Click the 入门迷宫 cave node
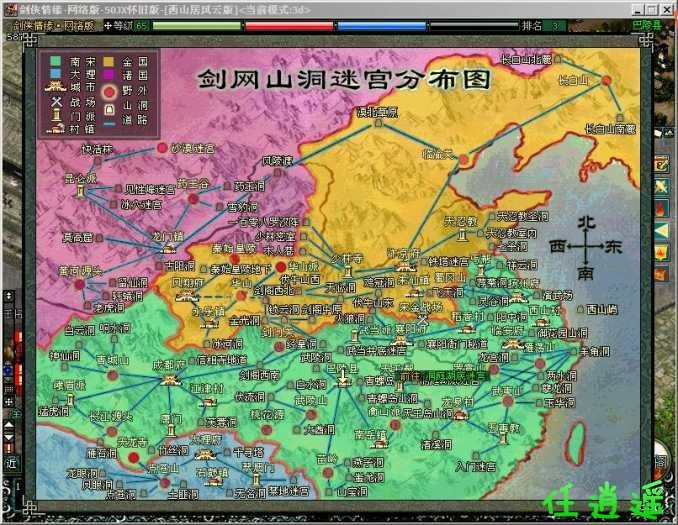Screen dimensions: 678x525 tap(476, 456)
